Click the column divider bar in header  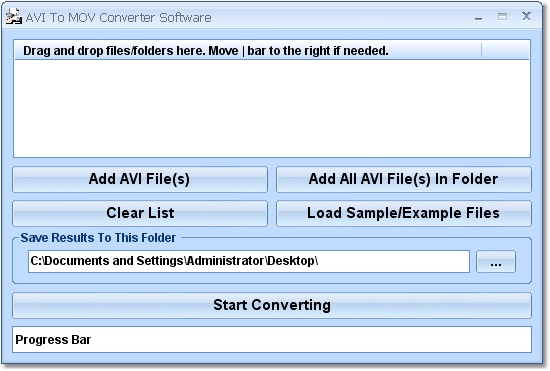[482, 51]
